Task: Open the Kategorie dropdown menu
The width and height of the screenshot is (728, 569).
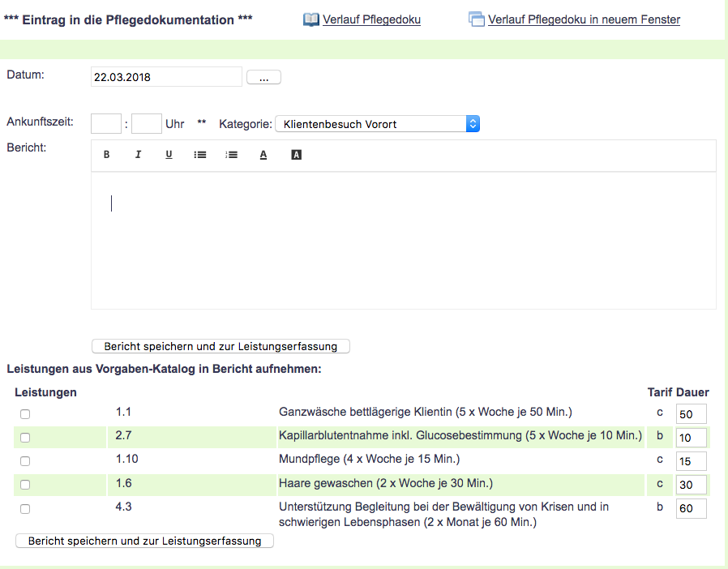Action: pos(378,124)
